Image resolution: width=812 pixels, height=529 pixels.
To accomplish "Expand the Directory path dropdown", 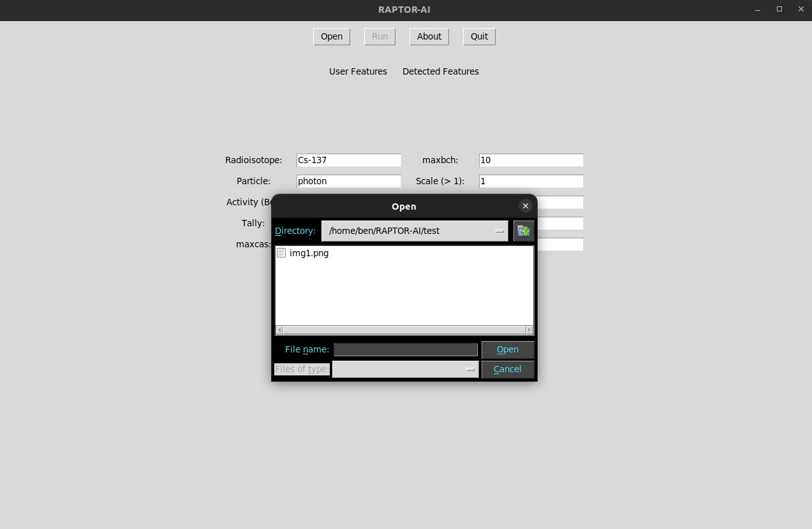I will (499, 231).
